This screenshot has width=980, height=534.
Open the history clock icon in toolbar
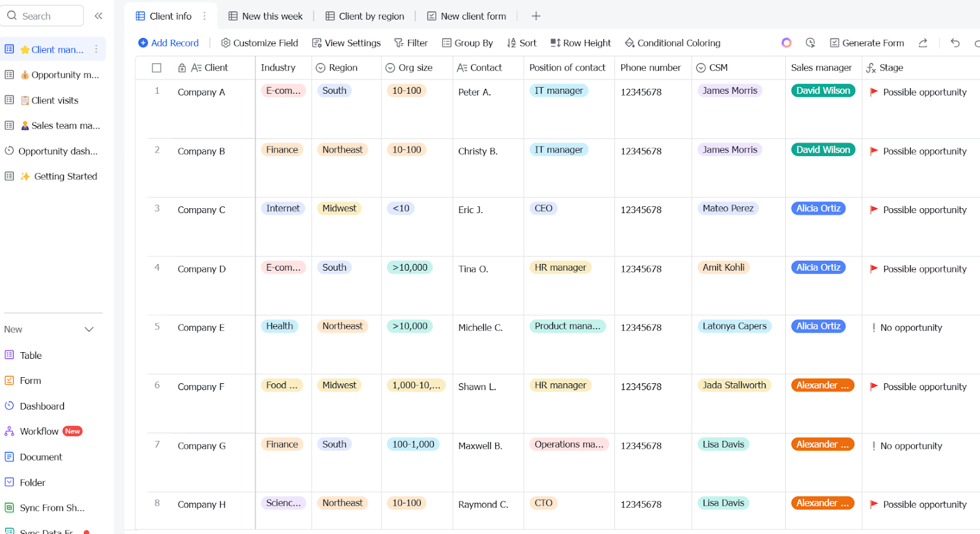810,43
